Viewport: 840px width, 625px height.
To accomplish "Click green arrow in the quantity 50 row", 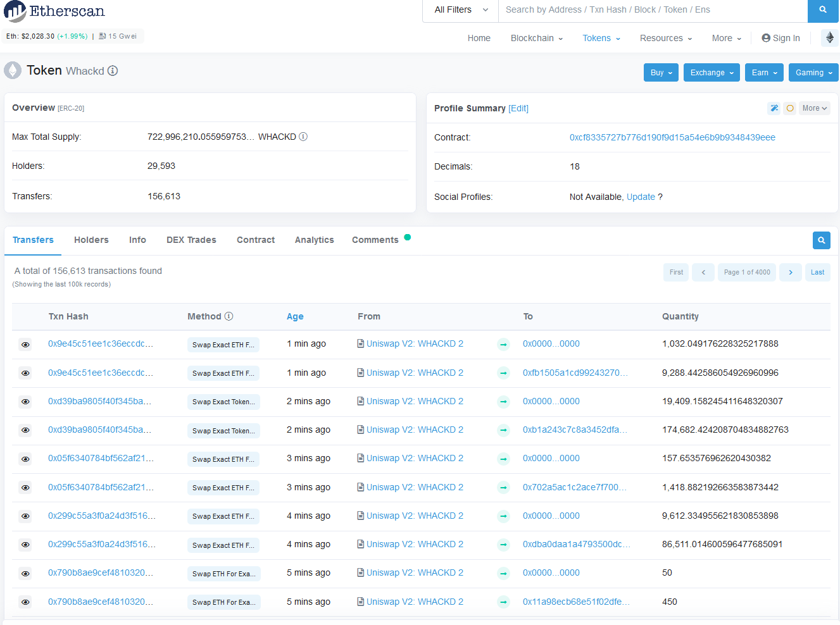I will tap(503, 573).
